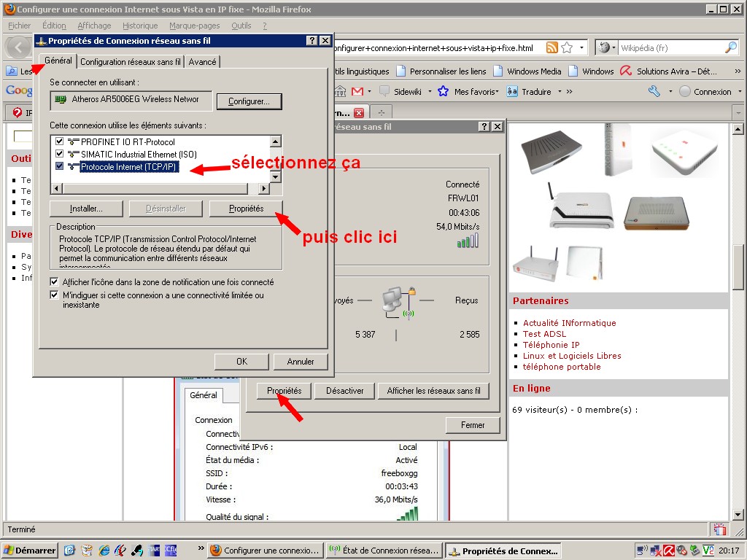Click the Avira icon in system tray
Screen dimensions: 747x560
click(x=668, y=551)
